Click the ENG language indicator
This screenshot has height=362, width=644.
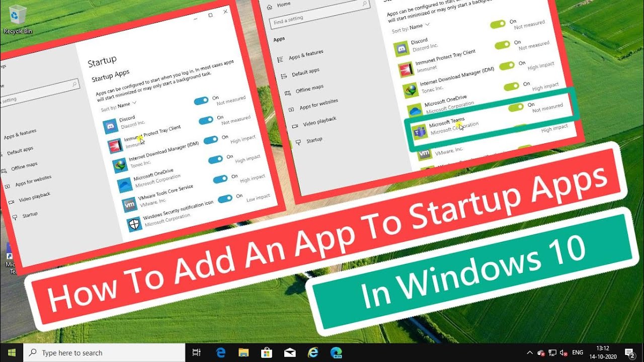578,352
